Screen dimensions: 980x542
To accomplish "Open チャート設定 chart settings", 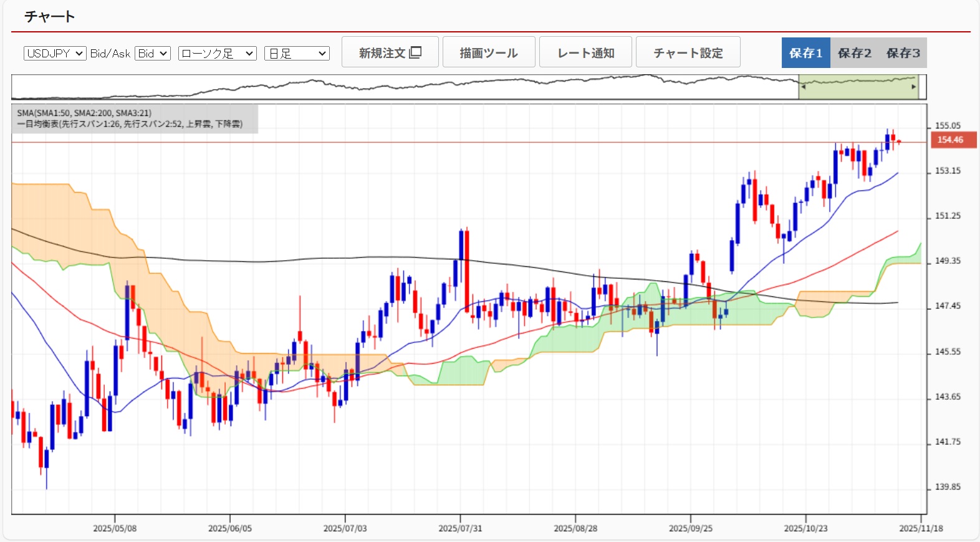I will pos(688,52).
